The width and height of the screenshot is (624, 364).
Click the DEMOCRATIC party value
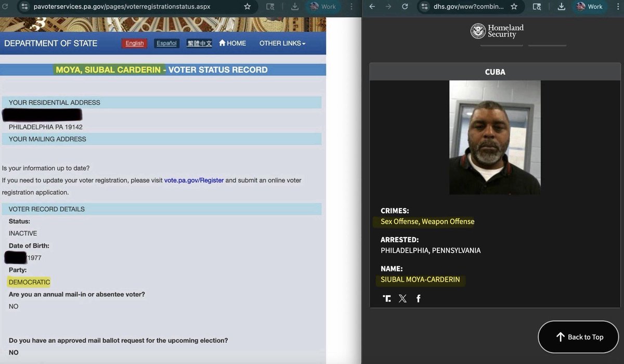(x=29, y=282)
